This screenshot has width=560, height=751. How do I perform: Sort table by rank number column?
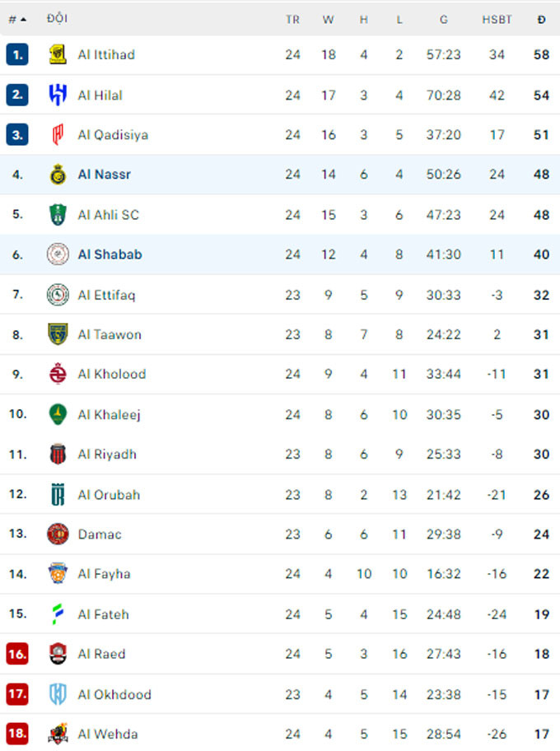pyautogui.click(x=16, y=19)
